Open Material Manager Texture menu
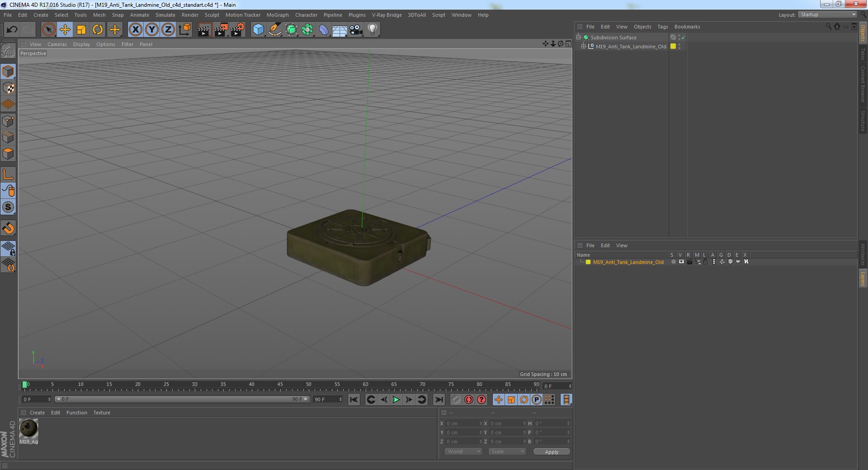This screenshot has width=868, height=470. (x=102, y=413)
